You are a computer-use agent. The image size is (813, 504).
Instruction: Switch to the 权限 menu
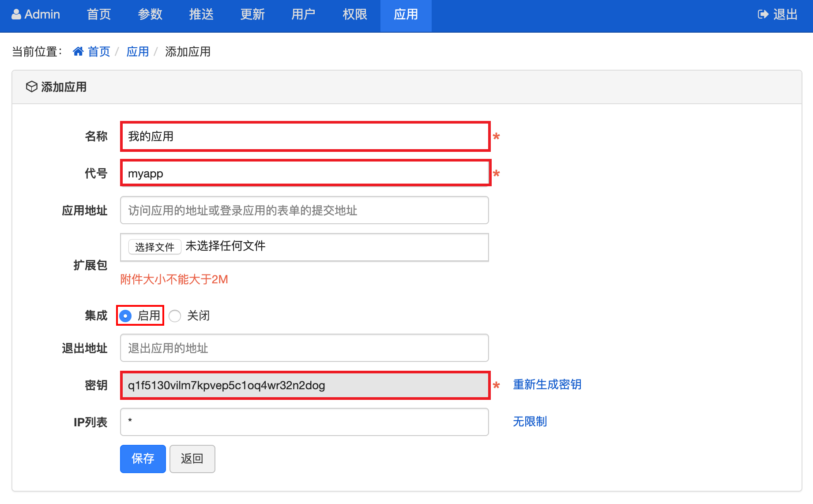354,15
